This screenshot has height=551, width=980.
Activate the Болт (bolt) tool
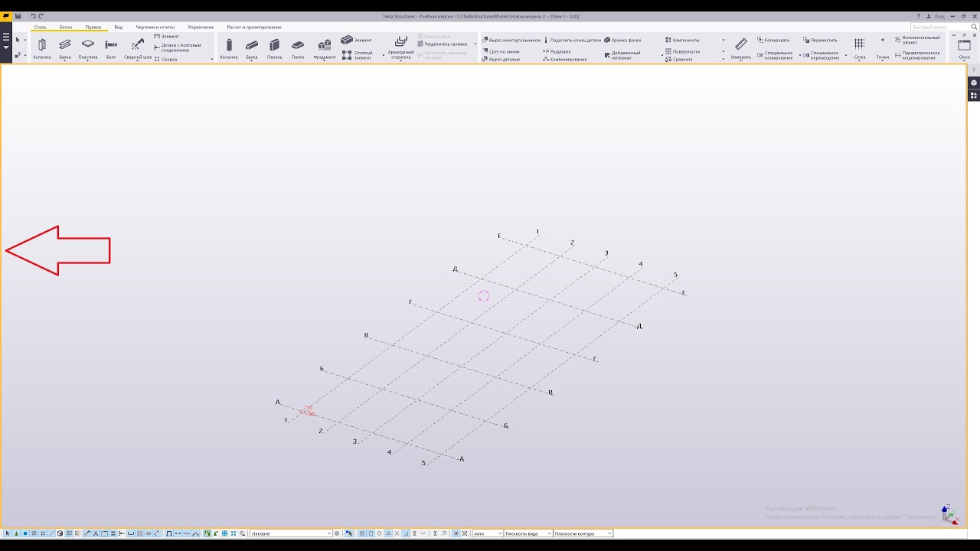[111, 48]
